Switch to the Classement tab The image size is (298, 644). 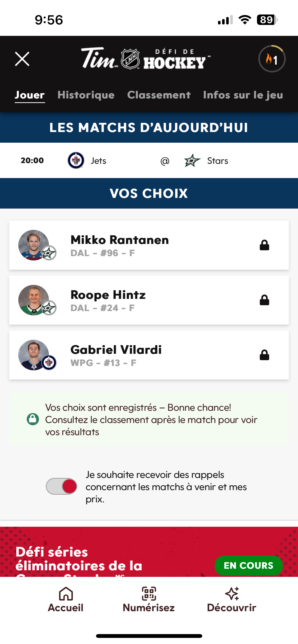[x=159, y=95]
